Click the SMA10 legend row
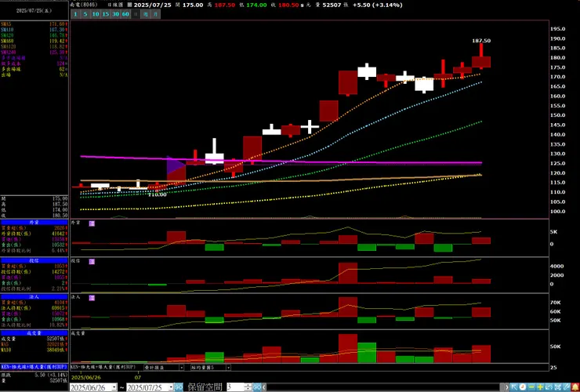Screen dimensions: 580x392 click(x=34, y=30)
